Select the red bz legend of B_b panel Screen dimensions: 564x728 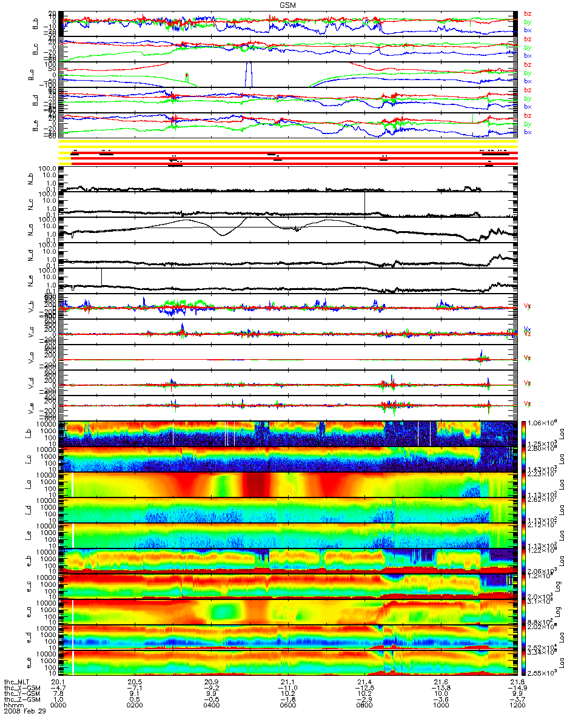pos(528,13)
